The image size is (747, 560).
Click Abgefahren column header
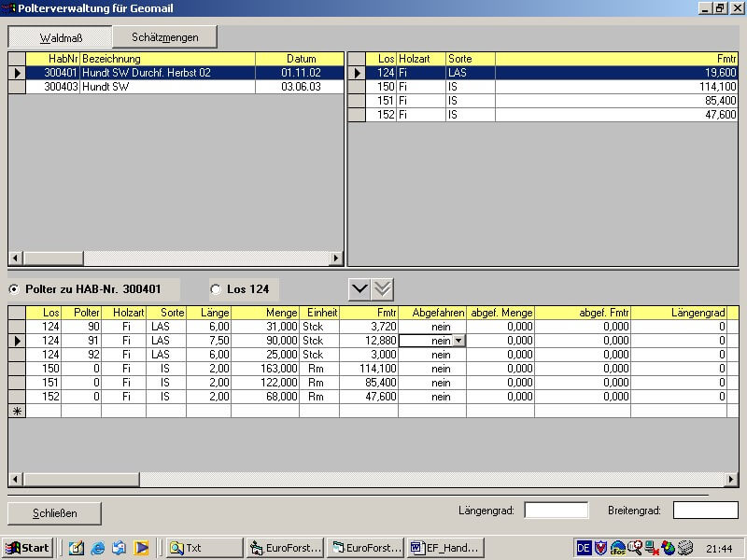coord(432,313)
